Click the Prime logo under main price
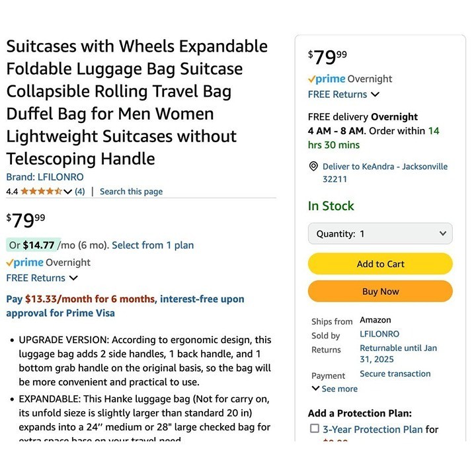Viewport: 476px width, 476px height. (24, 262)
